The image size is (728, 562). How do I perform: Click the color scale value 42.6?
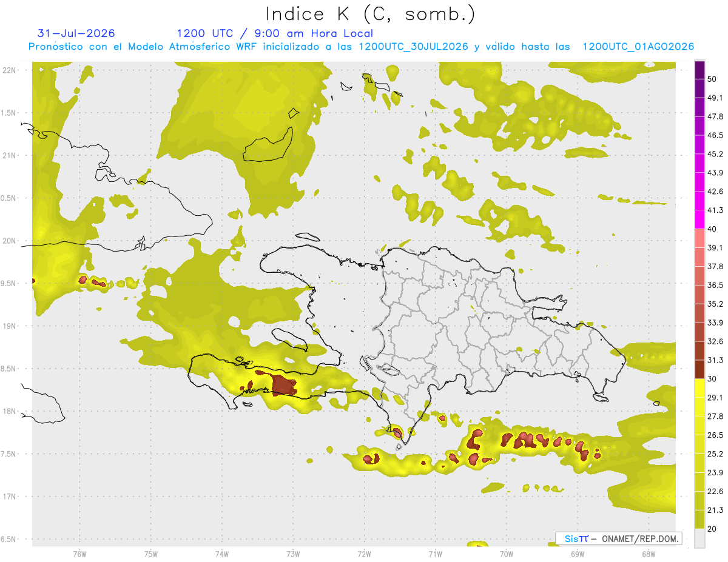tap(715, 192)
